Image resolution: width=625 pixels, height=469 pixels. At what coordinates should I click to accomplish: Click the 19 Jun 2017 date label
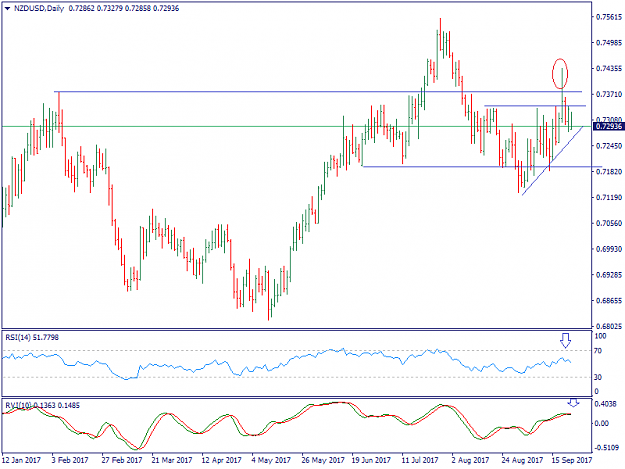371,460
